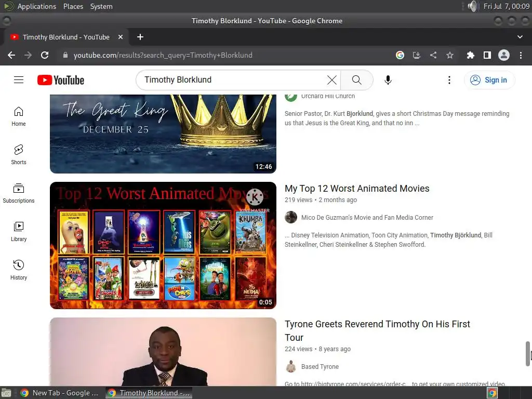Open the Reverend Timothy video thumbnail
Image resolution: width=532 pixels, height=399 pixels.
pos(163,352)
